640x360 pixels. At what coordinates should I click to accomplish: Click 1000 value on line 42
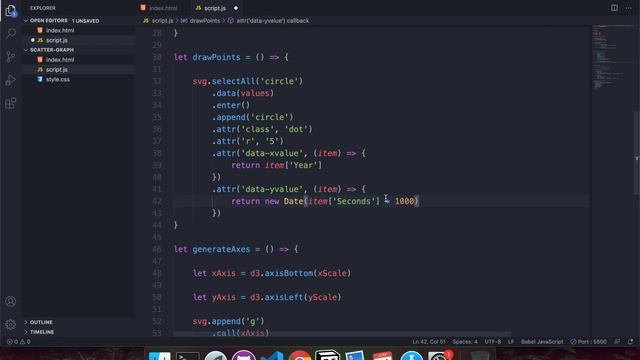point(404,201)
